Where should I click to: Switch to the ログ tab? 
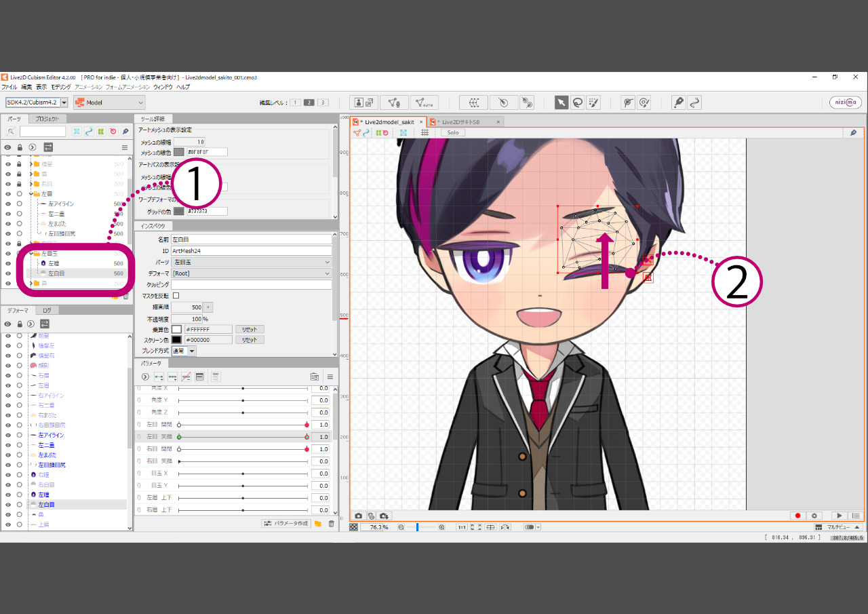47,310
